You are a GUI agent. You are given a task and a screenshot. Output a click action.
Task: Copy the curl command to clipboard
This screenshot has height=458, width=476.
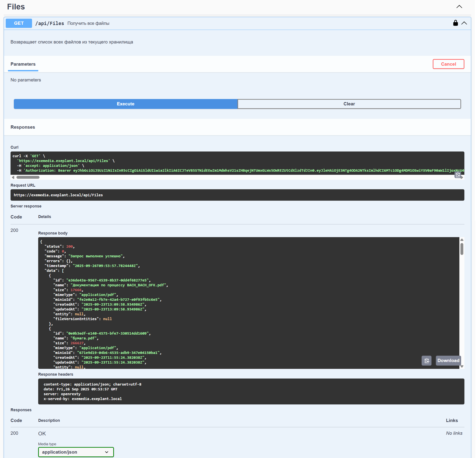(458, 175)
